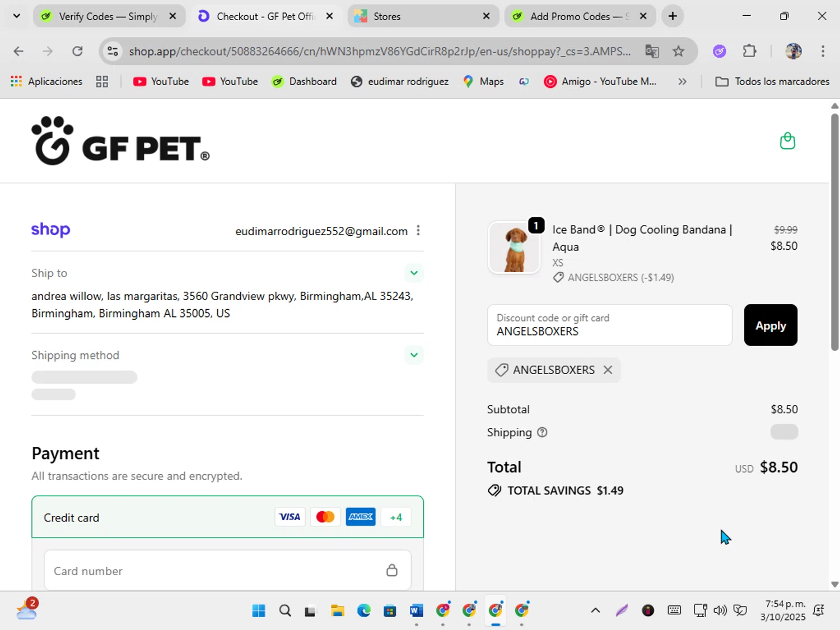Bookmark this page with the star
840x630 pixels.
click(678, 52)
